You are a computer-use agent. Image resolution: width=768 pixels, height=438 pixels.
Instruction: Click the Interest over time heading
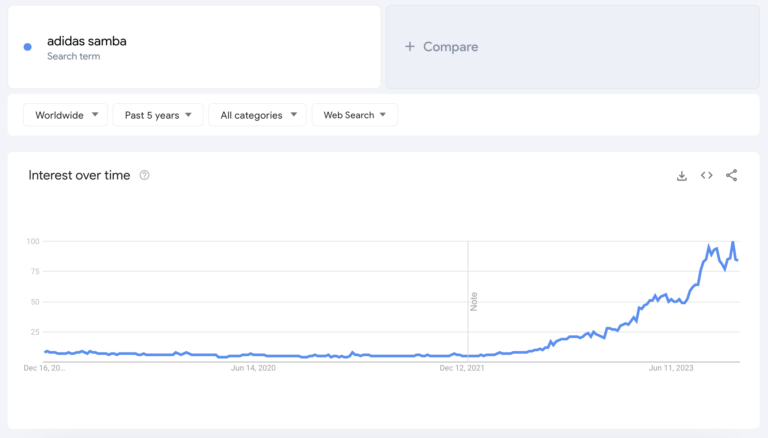[79, 175]
